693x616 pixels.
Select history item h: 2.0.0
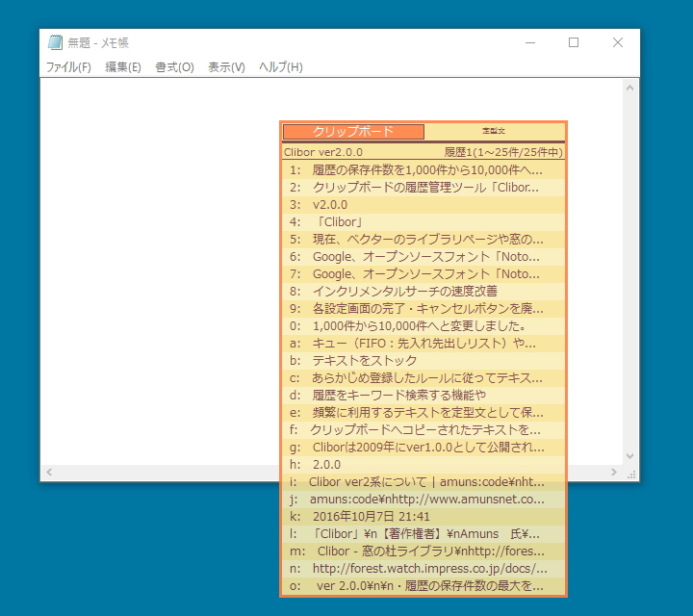pyautogui.click(x=423, y=465)
